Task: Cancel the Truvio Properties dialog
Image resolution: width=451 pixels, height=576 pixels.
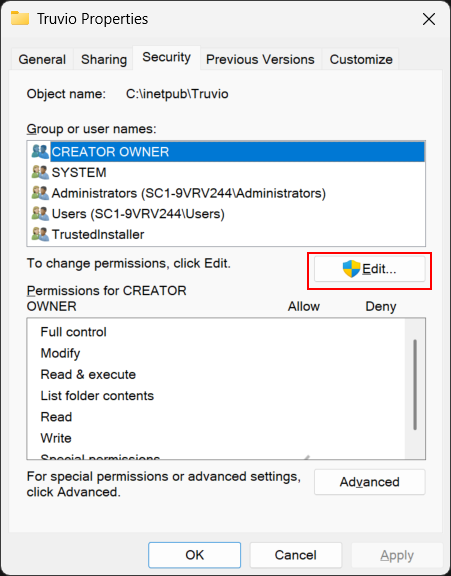Action: point(296,555)
